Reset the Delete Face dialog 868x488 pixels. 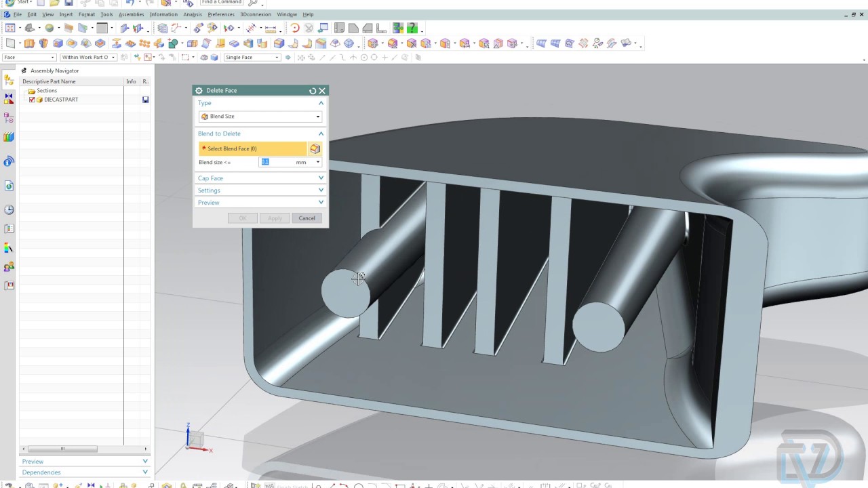tap(313, 90)
